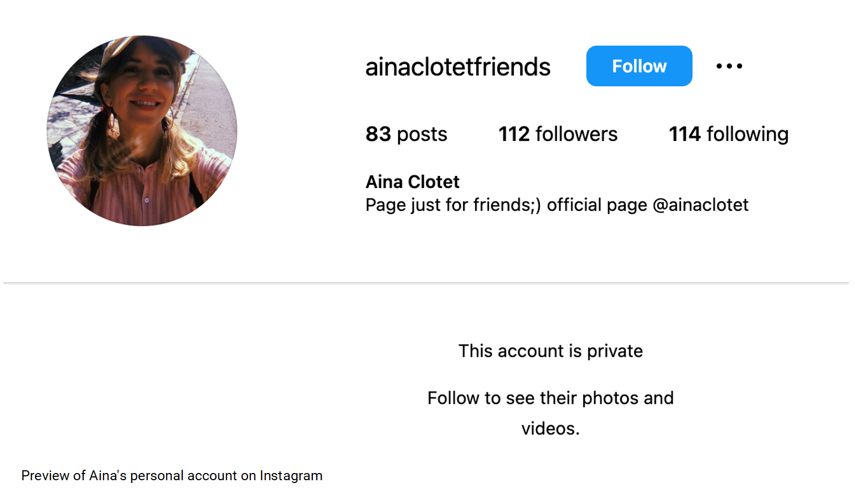Click the 83 posts count
This screenshot has width=855, height=504.
(x=406, y=134)
